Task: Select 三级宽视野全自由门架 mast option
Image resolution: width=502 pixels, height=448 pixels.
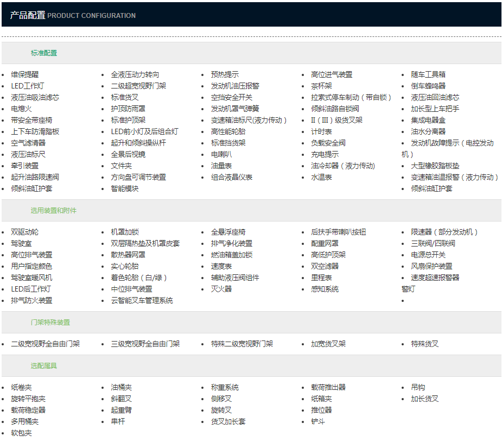Action: click(x=145, y=344)
